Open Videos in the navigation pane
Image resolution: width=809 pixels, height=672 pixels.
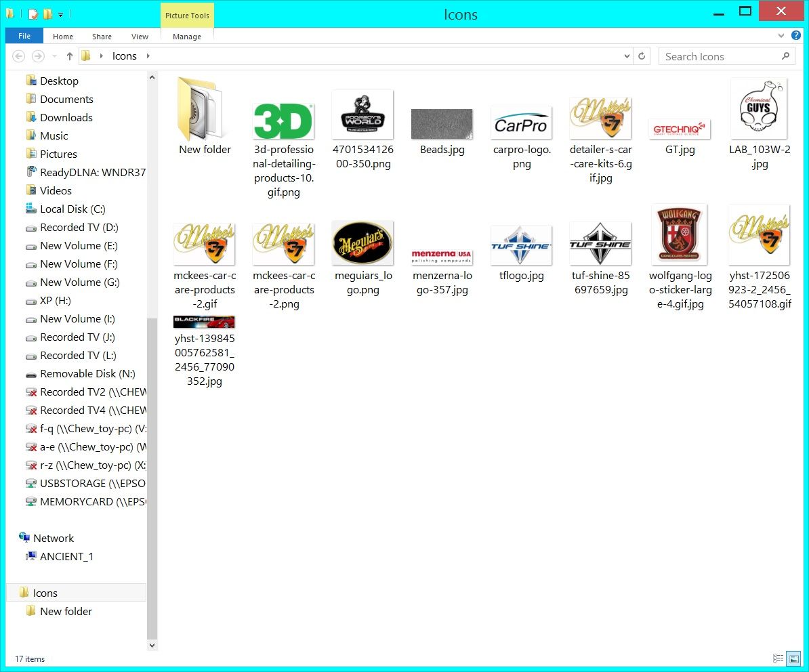[56, 191]
